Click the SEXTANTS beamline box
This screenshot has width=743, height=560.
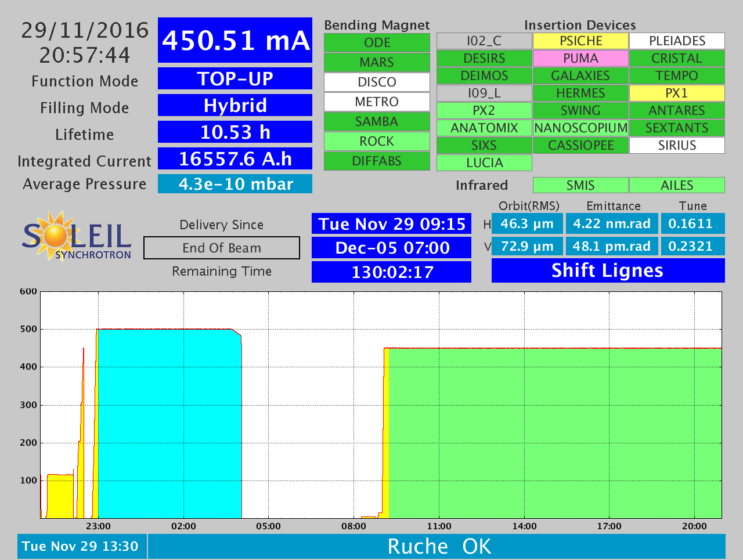point(677,128)
